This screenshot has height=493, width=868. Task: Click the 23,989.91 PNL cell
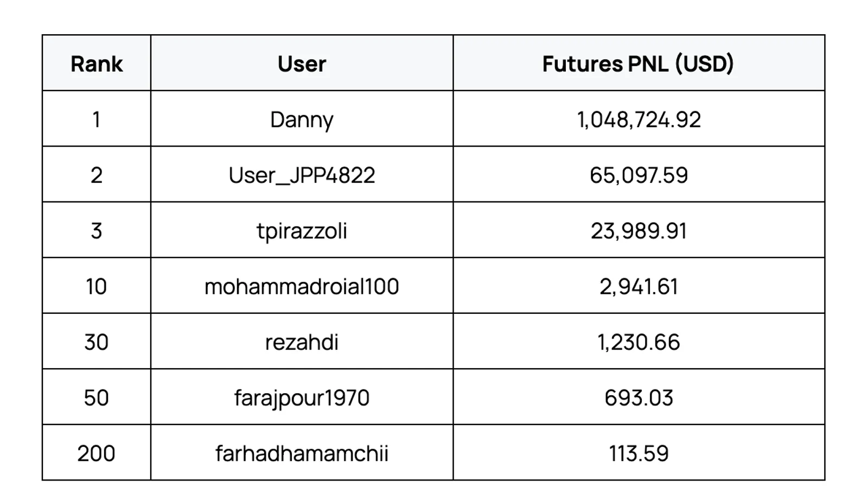tap(639, 231)
